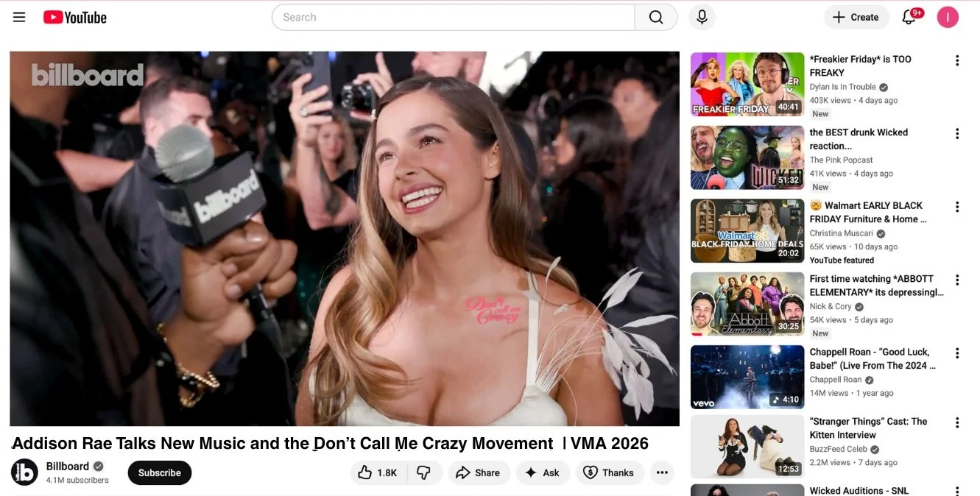Open Billboard channel avatar

click(24, 472)
